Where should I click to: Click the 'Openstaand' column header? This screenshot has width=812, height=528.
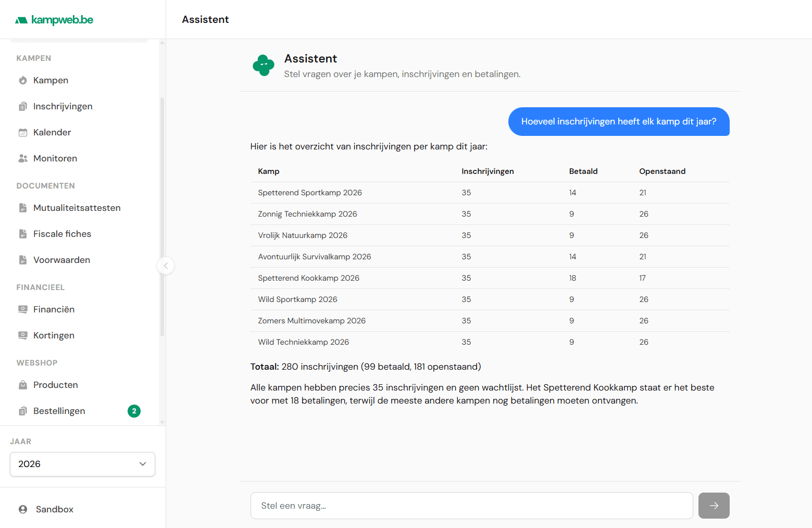662,171
